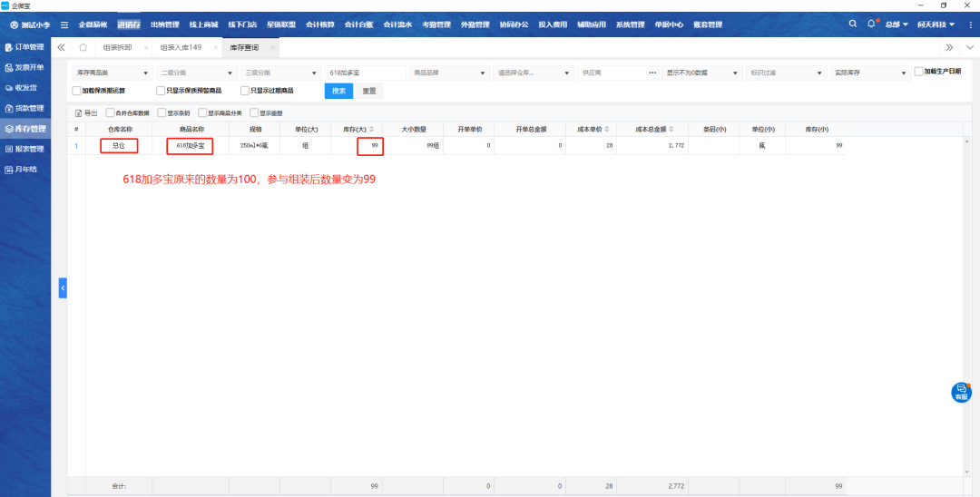
Task: Check the 加载生产日期 option
Action: 918,71
